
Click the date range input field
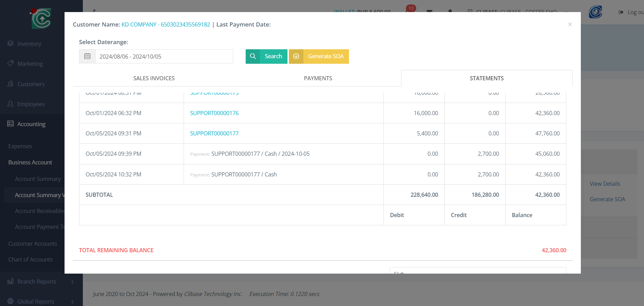164,57
